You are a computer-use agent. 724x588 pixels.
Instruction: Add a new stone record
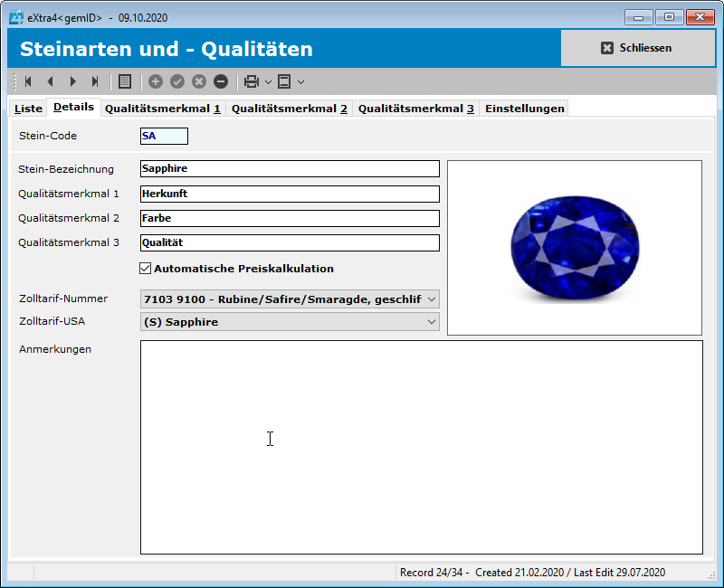155,81
